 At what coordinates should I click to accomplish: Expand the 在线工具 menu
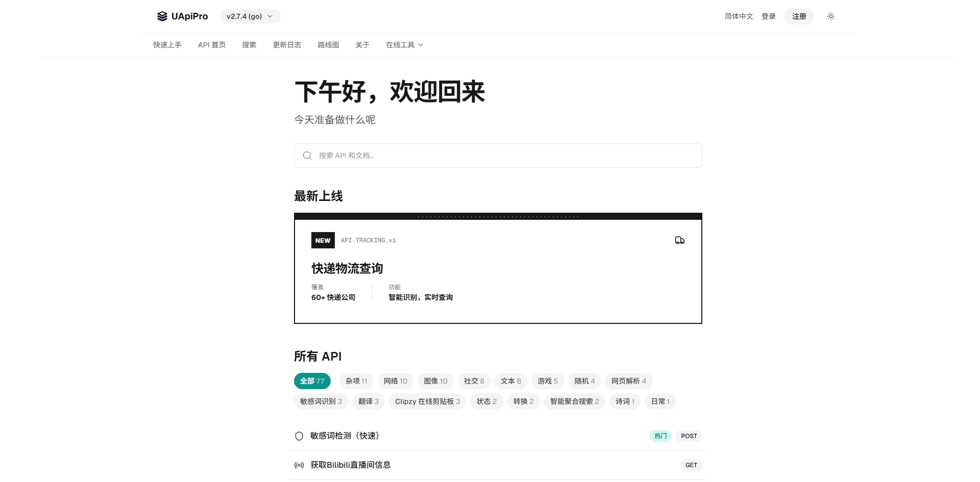(404, 45)
